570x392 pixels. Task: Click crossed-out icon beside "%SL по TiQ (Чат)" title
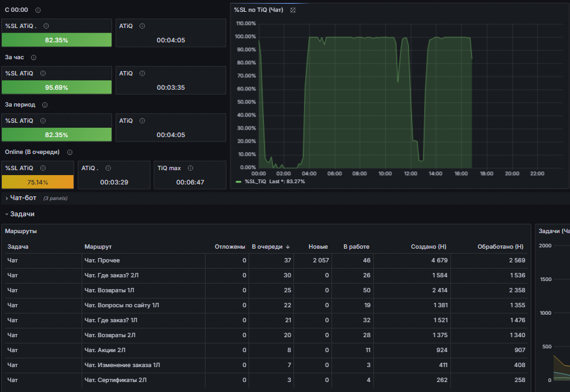click(x=293, y=10)
